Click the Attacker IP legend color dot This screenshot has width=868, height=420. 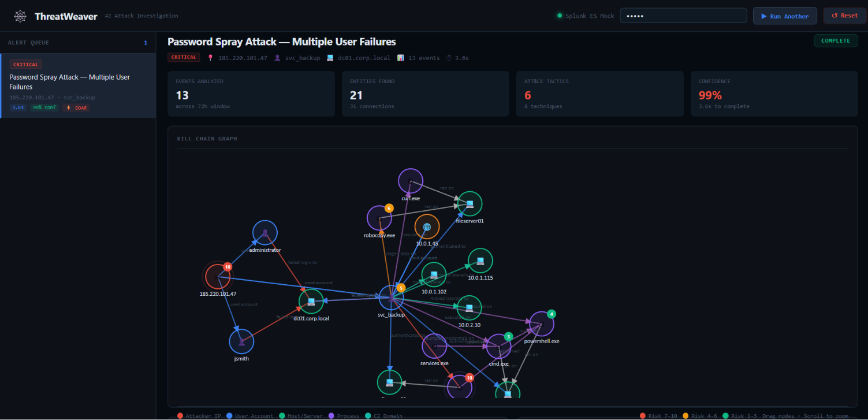click(x=180, y=416)
